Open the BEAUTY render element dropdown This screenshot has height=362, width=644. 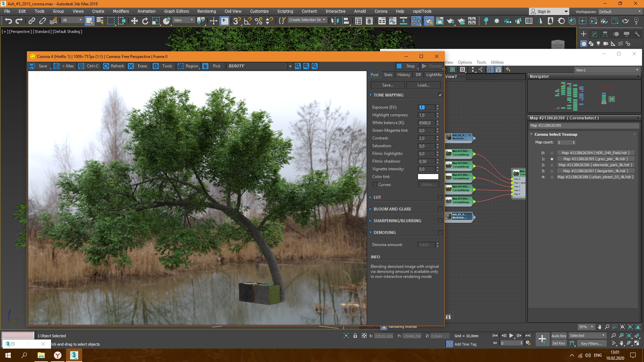pyautogui.click(x=290, y=66)
